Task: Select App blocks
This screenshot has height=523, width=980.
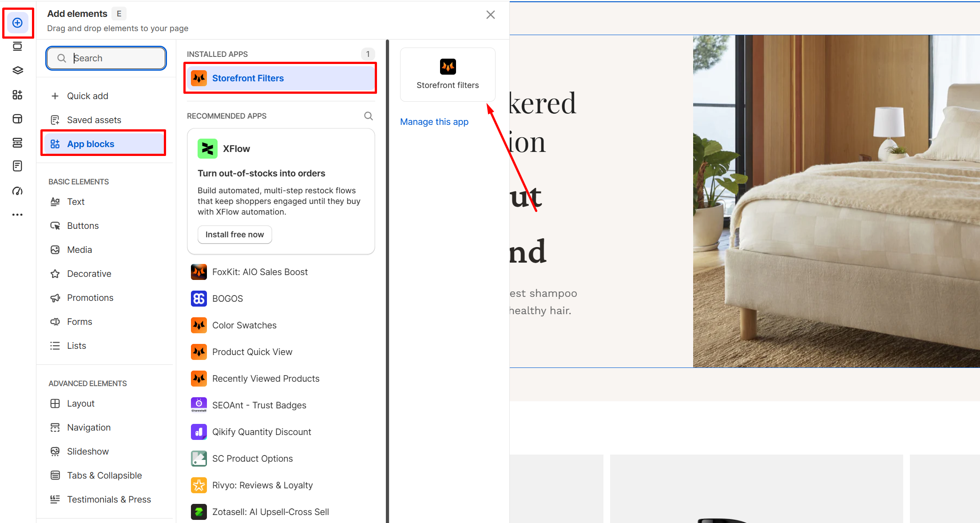Action: [x=105, y=144]
